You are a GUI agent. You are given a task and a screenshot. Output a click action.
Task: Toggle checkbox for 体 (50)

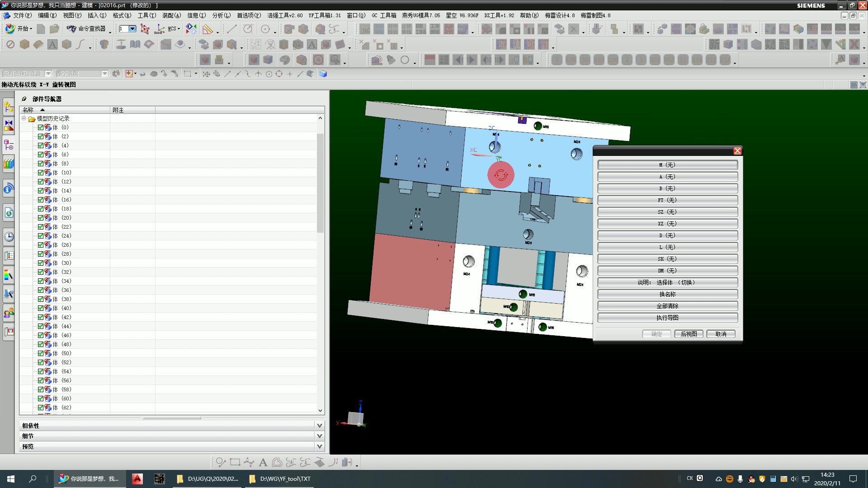click(41, 353)
